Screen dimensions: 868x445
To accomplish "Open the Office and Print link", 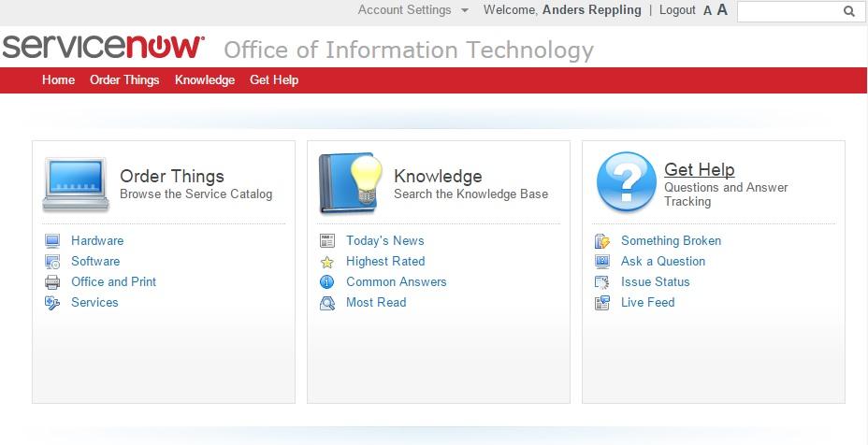I will point(113,281).
